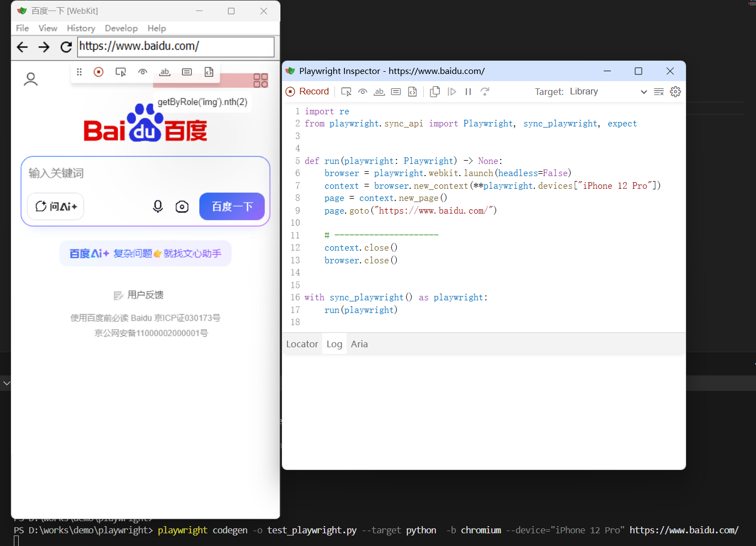The width and height of the screenshot is (756, 546).
Task: Maximize the Playwright Inspector window
Action: click(x=638, y=71)
